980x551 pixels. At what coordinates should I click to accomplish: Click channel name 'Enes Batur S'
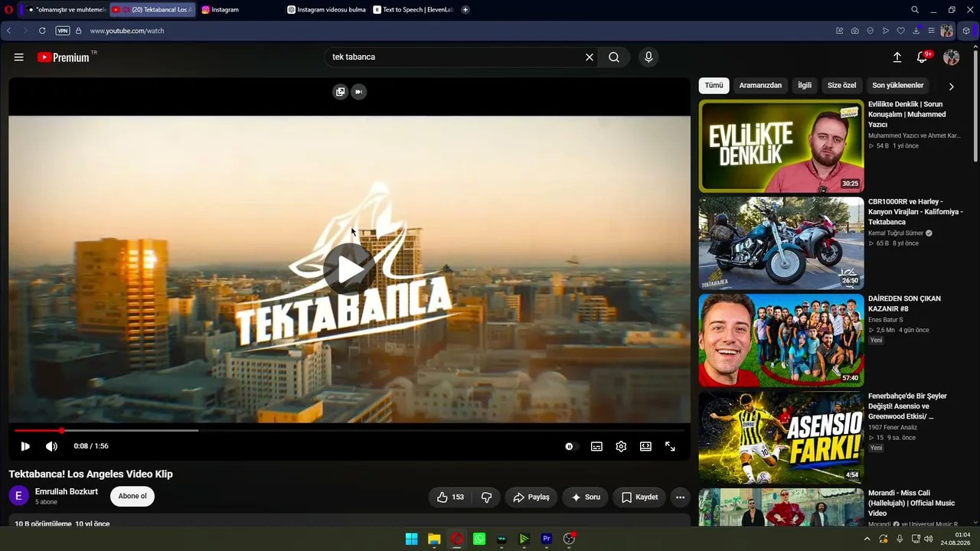click(886, 320)
